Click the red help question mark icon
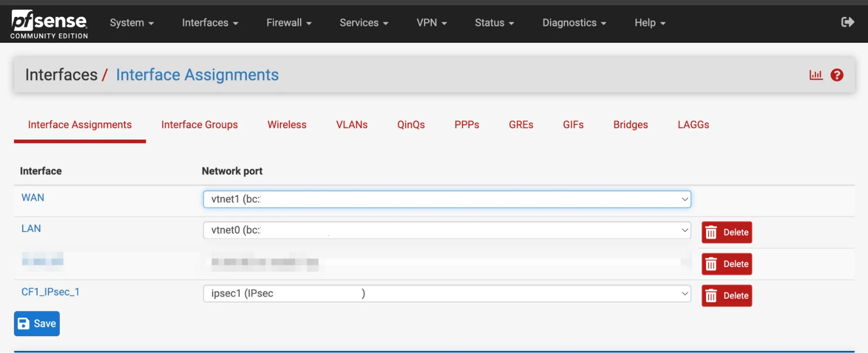 pos(837,75)
